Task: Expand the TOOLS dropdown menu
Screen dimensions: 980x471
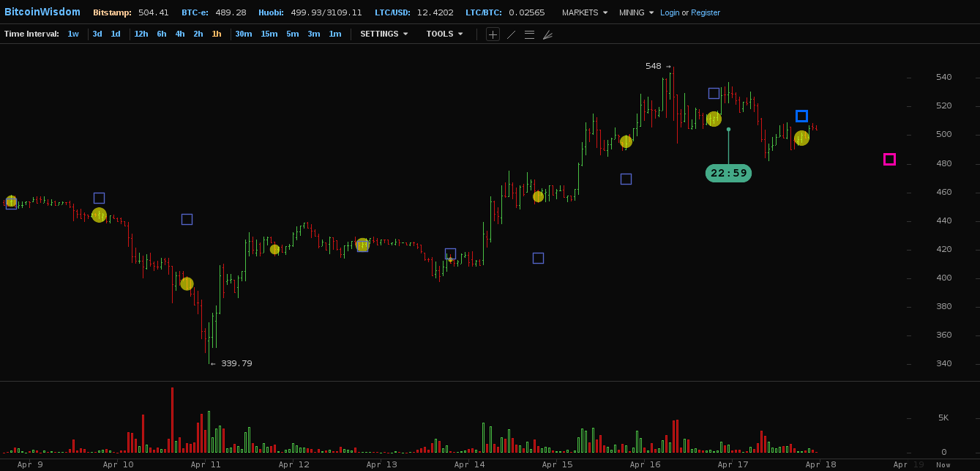Action: coord(444,34)
